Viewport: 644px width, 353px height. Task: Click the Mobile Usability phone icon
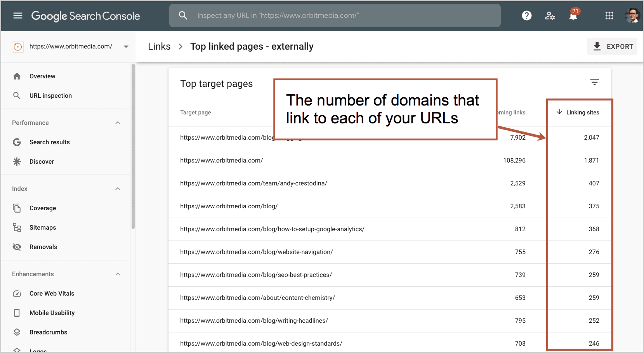(17, 313)
